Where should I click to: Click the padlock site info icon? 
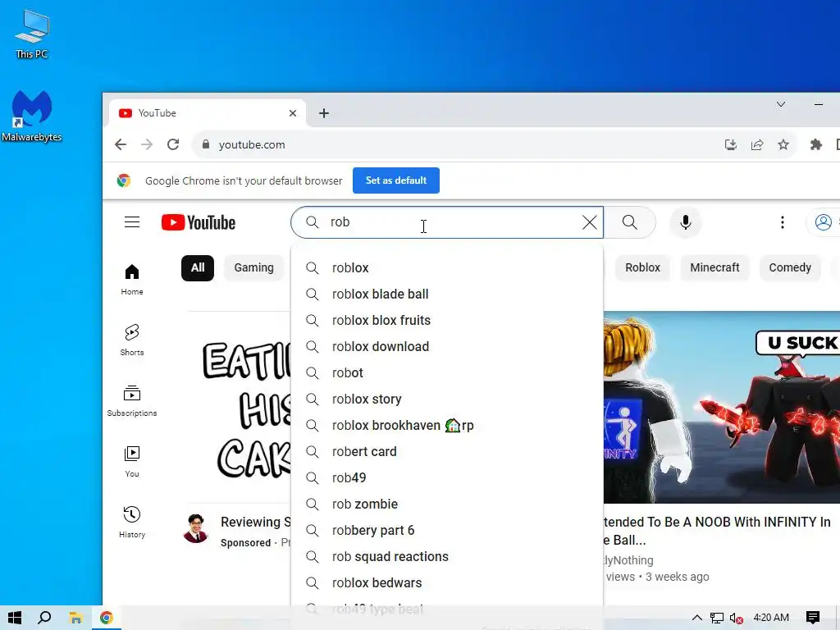[205, 144]
